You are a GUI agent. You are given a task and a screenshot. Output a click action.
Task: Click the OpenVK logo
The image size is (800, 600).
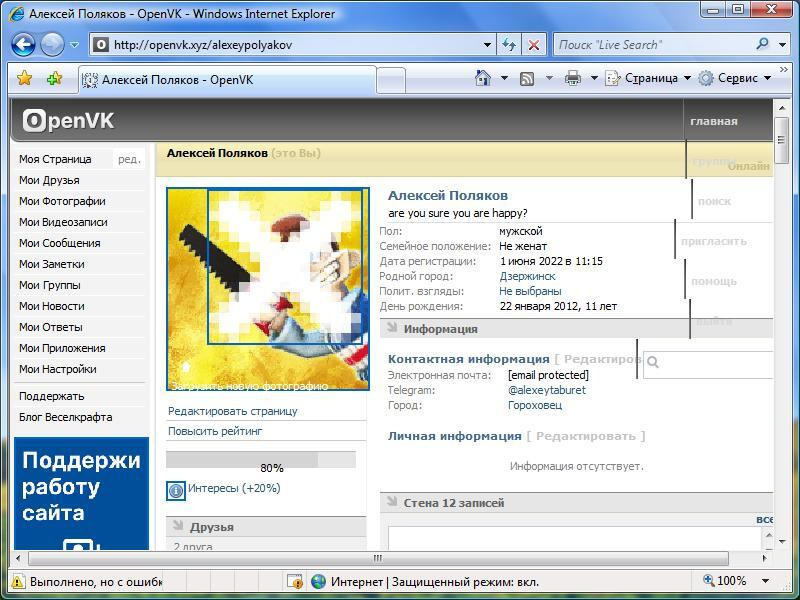point(68,121)
